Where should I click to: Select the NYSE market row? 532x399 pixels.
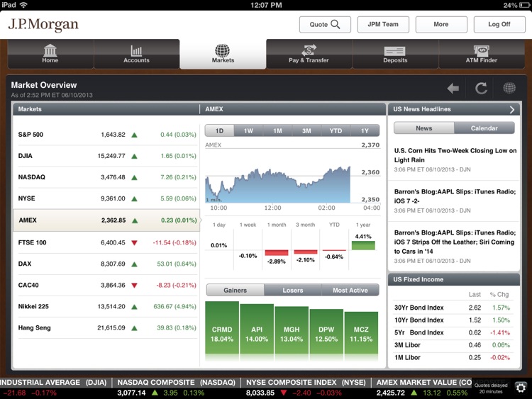106,198
